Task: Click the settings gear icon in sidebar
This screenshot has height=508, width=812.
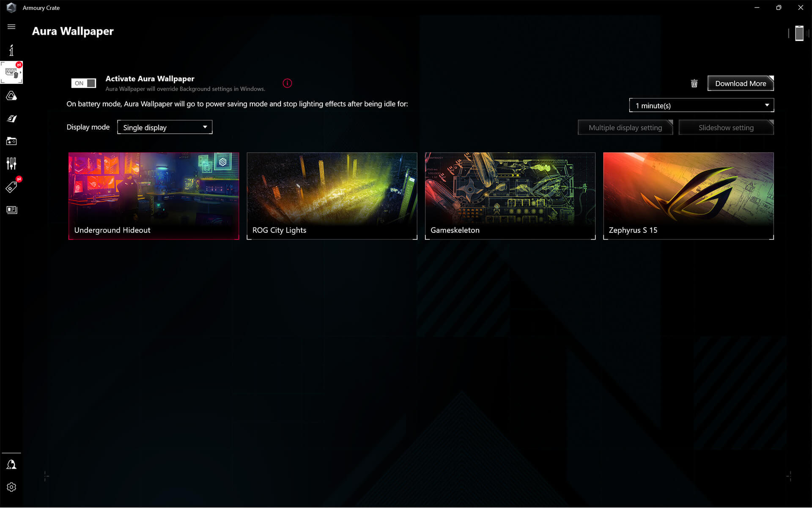Action: pos(11,487)
